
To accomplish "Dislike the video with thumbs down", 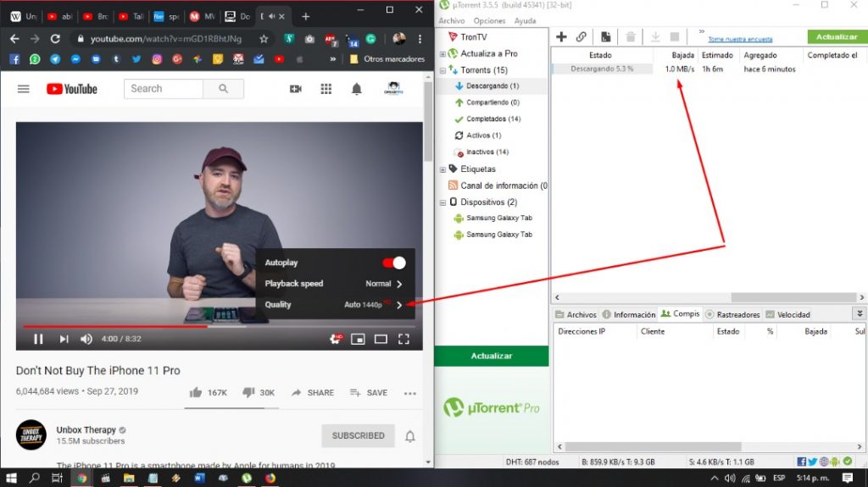I will click(248, 392).
